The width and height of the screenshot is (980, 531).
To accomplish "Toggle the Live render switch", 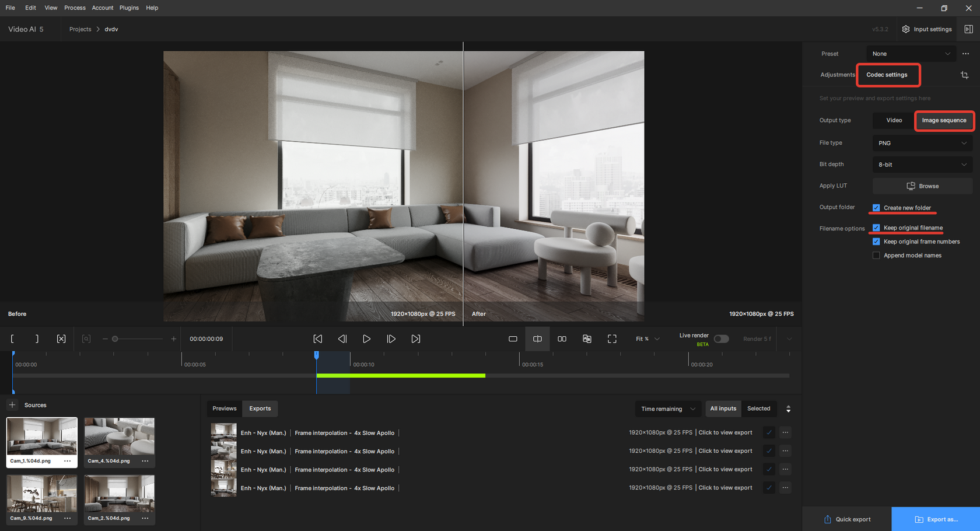I will click(721, 339).
